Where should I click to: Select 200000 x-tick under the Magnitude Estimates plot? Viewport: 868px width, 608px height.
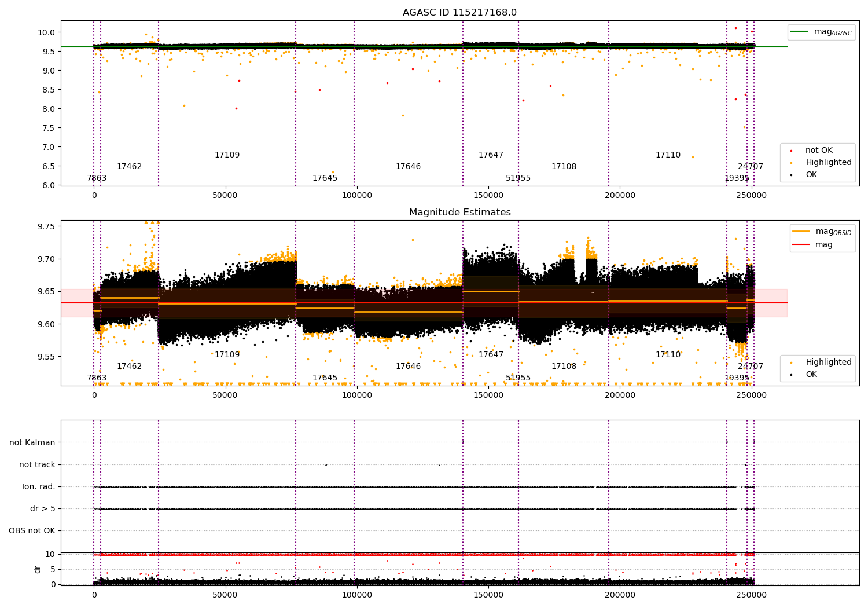[x=620, y=395]
